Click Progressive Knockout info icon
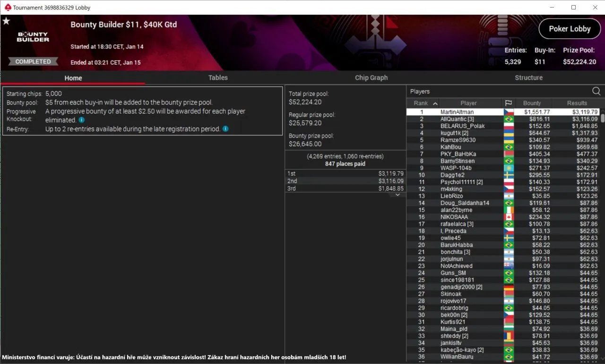 click(81, 120)
